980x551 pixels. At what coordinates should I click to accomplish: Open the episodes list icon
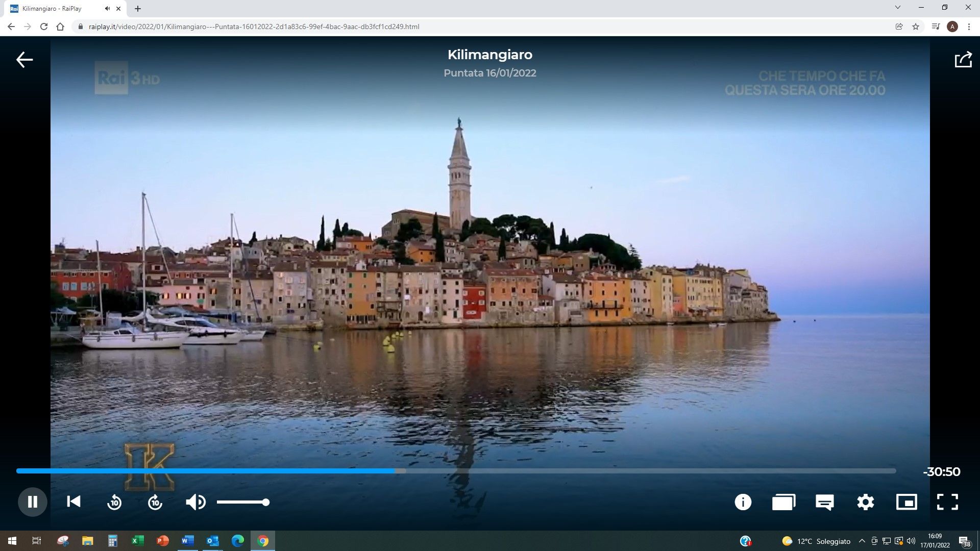(783, 503)
